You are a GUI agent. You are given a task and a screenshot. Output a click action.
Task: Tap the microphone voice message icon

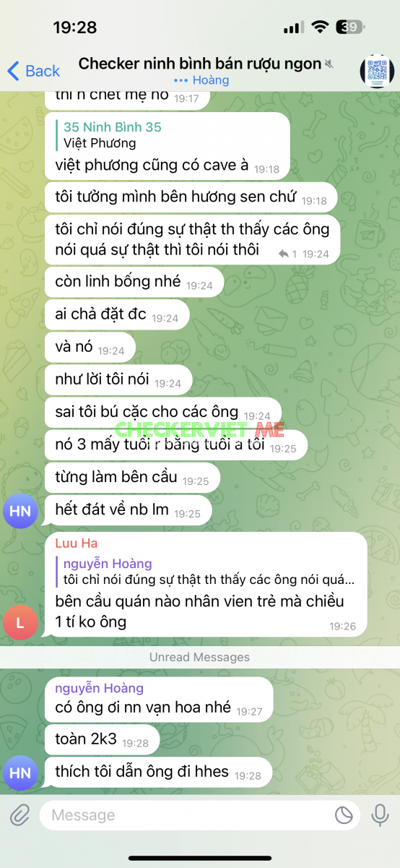click(380, 815)
